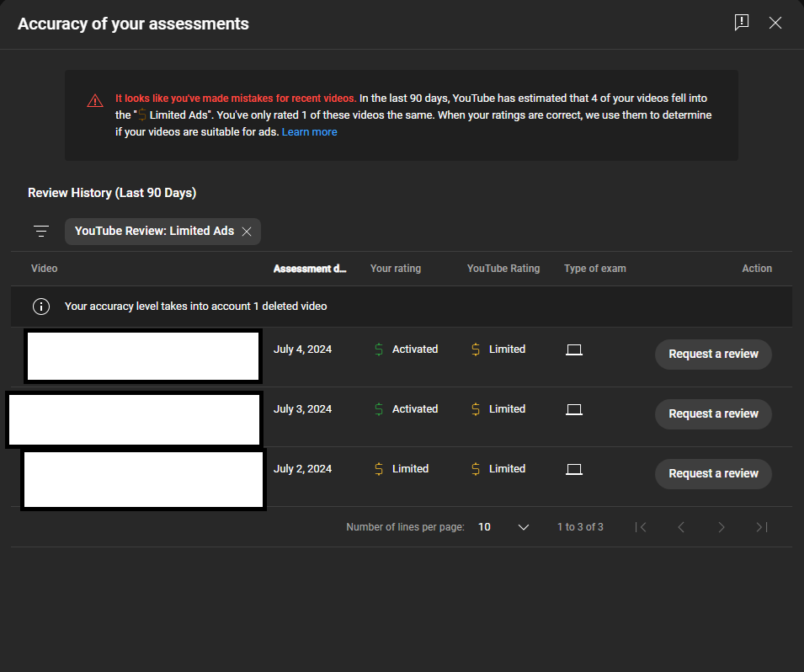Click the green Activated dollar icon, July 4
This screenshot has width=804, height=672.
click(379, 349)
